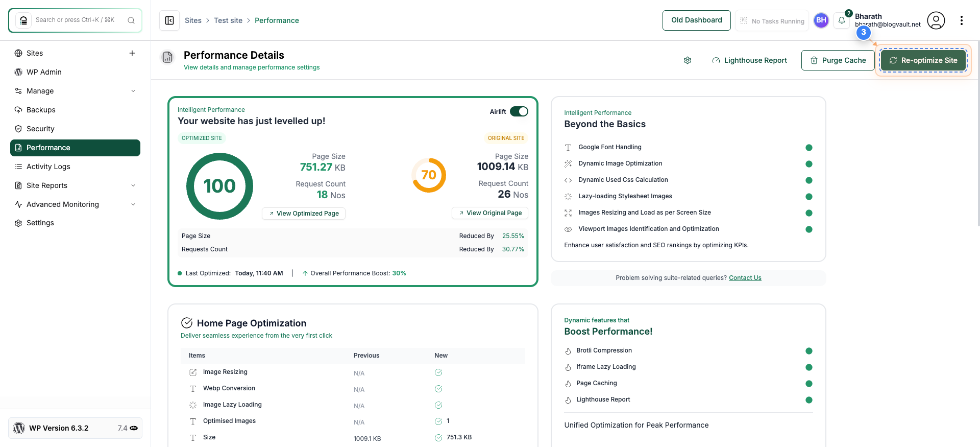Expand the Manage menu chevron

click(133, 91)
